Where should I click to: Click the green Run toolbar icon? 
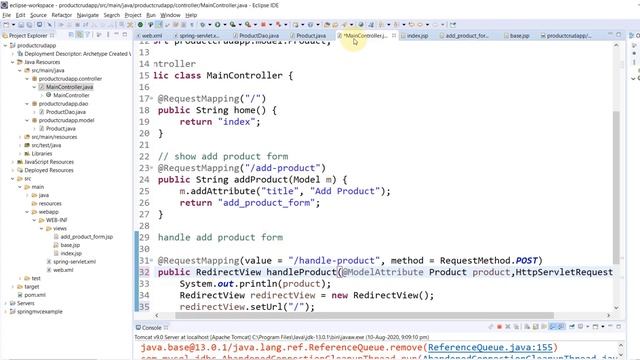[218, 24]
